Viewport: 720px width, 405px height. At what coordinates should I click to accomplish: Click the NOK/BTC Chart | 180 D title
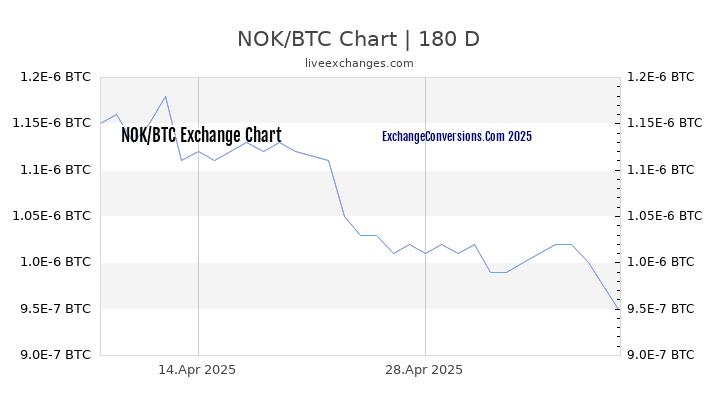pyautogui.click(x=359, y=39)
